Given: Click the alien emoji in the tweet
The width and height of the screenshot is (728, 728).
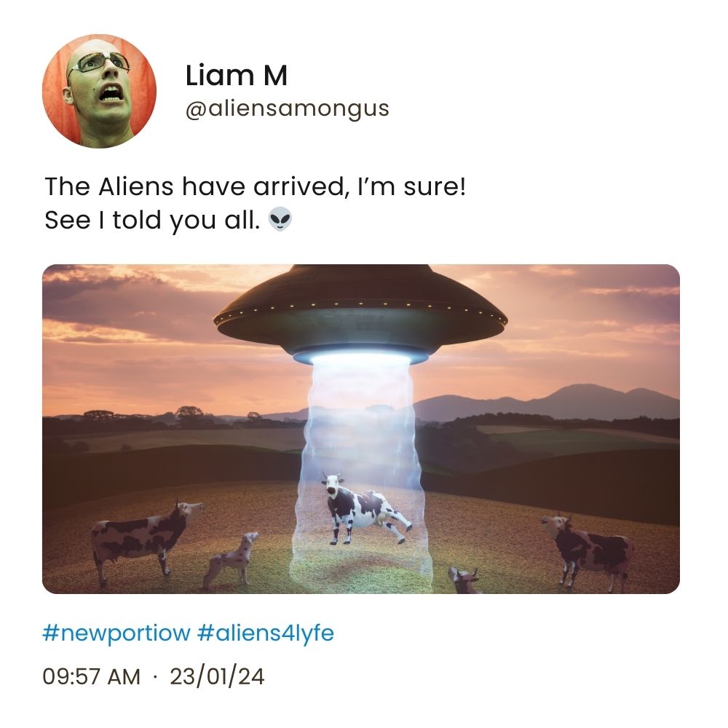Looking at the screenshot, I should pyautogui.click(x=280, y=219).
